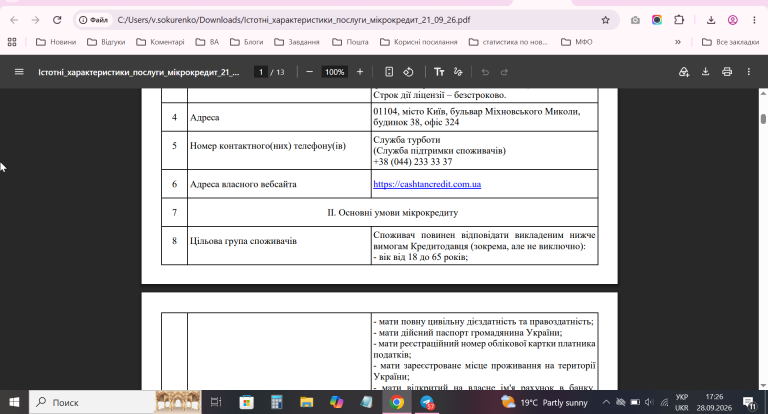
Task: Open Calculator from the taskbar
Action: point(277,402)
